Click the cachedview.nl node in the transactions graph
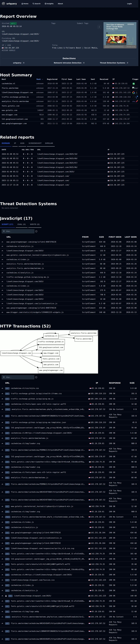Viewport: 140px width, 644px height. 51,336
